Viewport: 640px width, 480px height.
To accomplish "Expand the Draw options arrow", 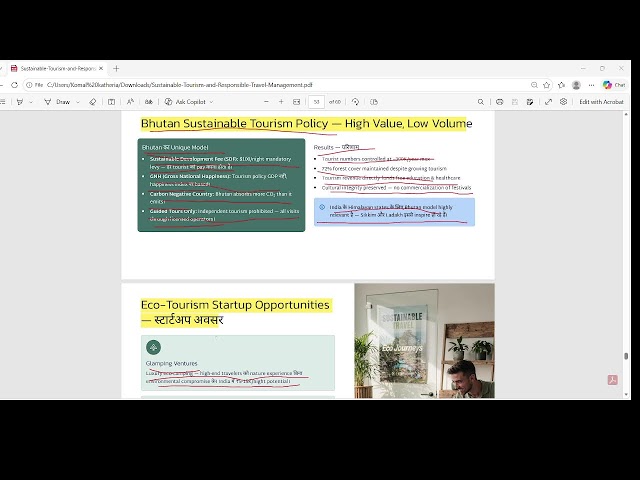I will pyautogui.click(x=78, y=102).
